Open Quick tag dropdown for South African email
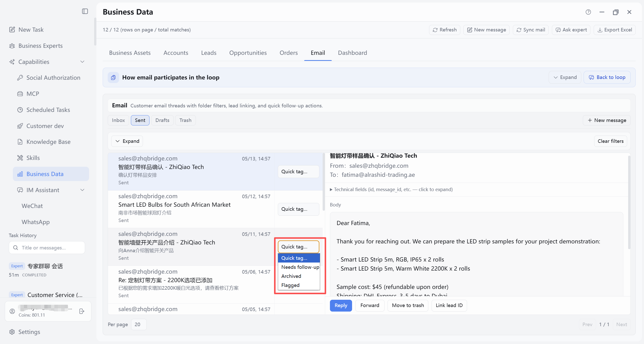Screen dimensions: 644x344 (x=298, y=209)
